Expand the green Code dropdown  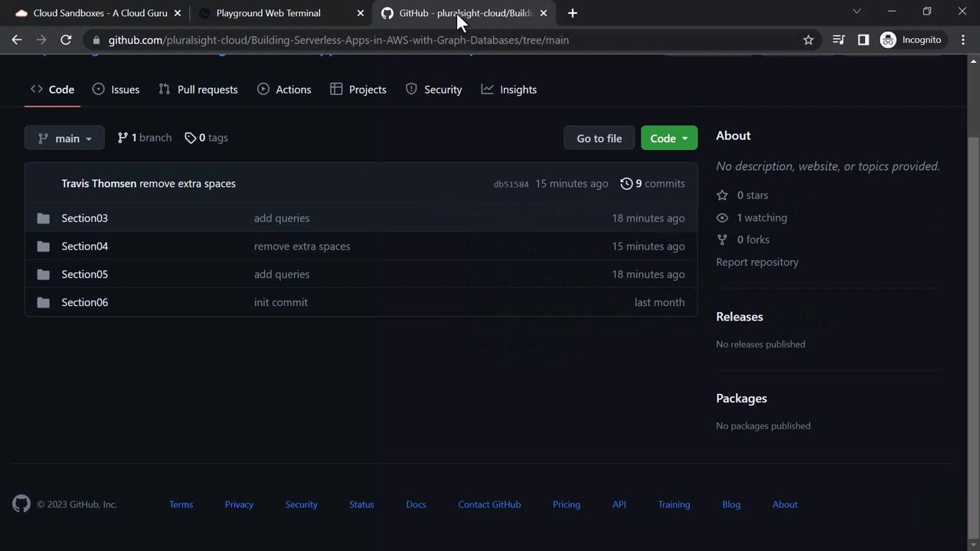[x=669, y=138]
